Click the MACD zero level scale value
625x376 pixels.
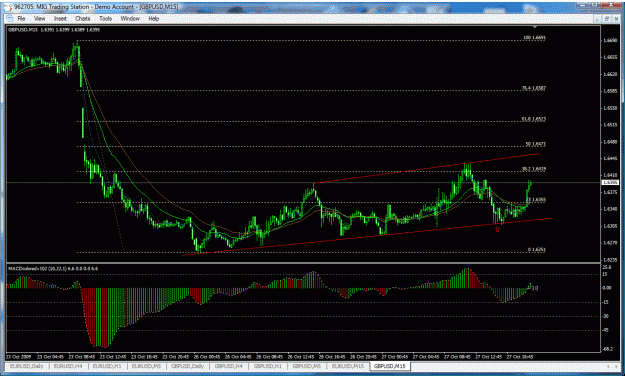(x=607, y=288)
